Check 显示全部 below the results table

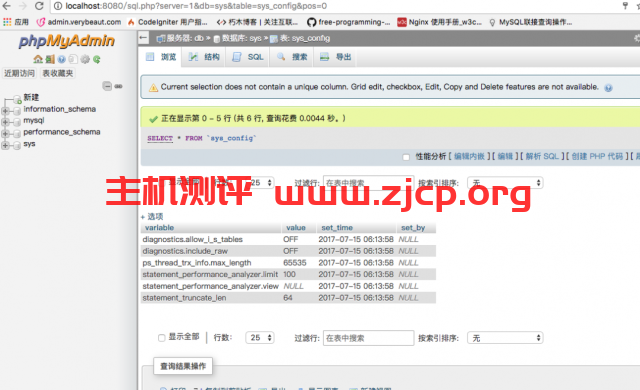[x=162, y=338]
